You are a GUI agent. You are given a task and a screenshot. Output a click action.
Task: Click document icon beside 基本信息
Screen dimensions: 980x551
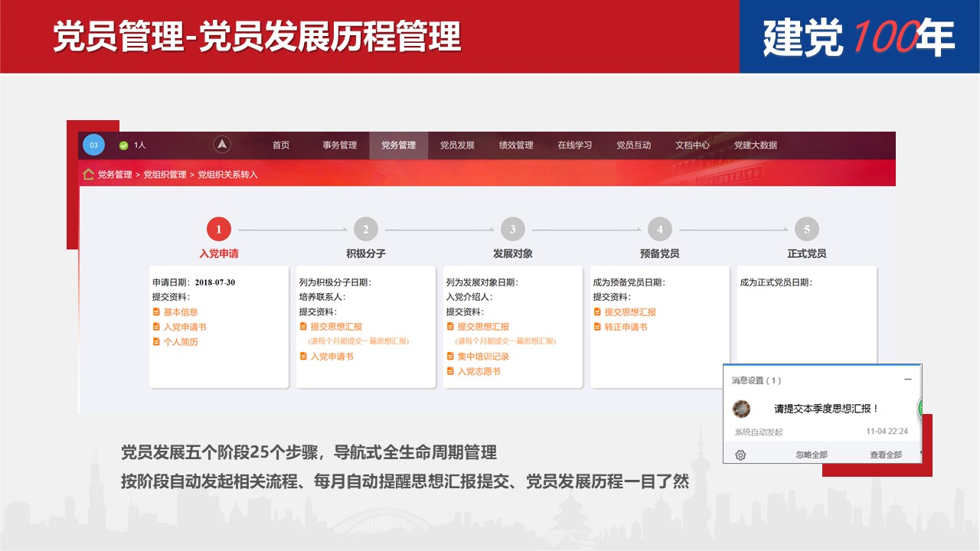(156, 312)
